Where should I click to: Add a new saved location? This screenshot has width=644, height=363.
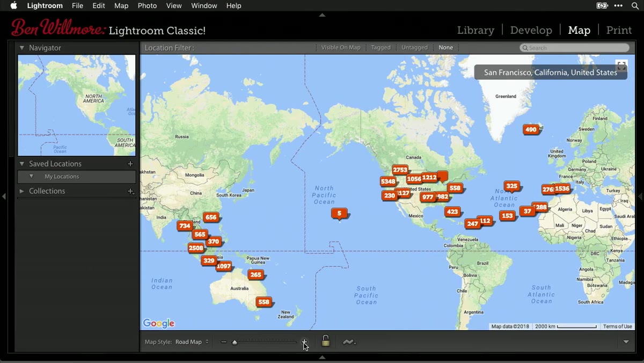pos(130,164)
